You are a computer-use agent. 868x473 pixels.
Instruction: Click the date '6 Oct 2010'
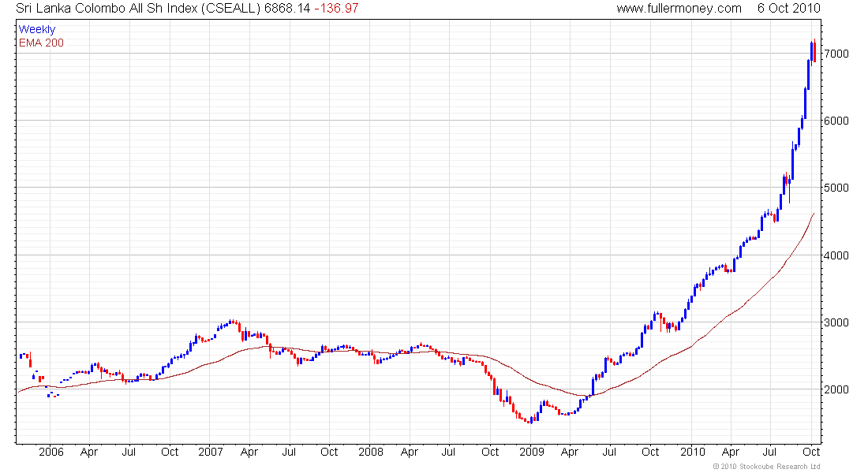[789, 9]
